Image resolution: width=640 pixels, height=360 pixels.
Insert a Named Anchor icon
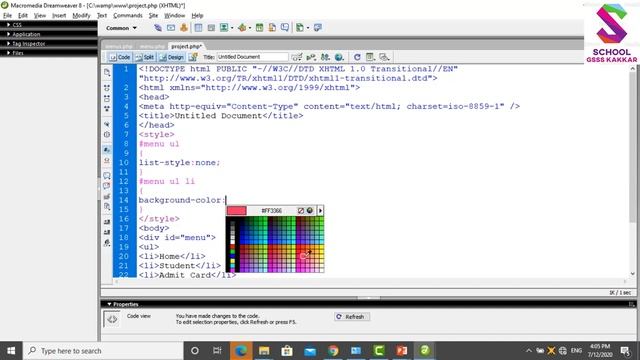(x=184, y=28)
